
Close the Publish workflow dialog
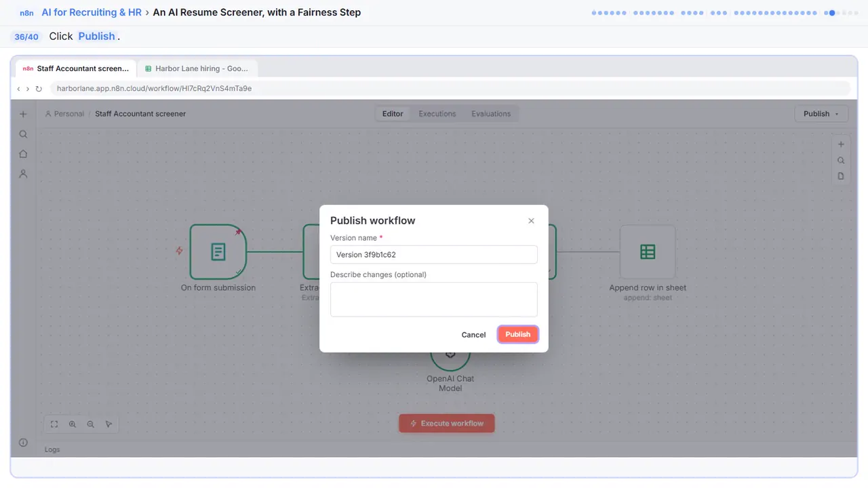point(531,221)
